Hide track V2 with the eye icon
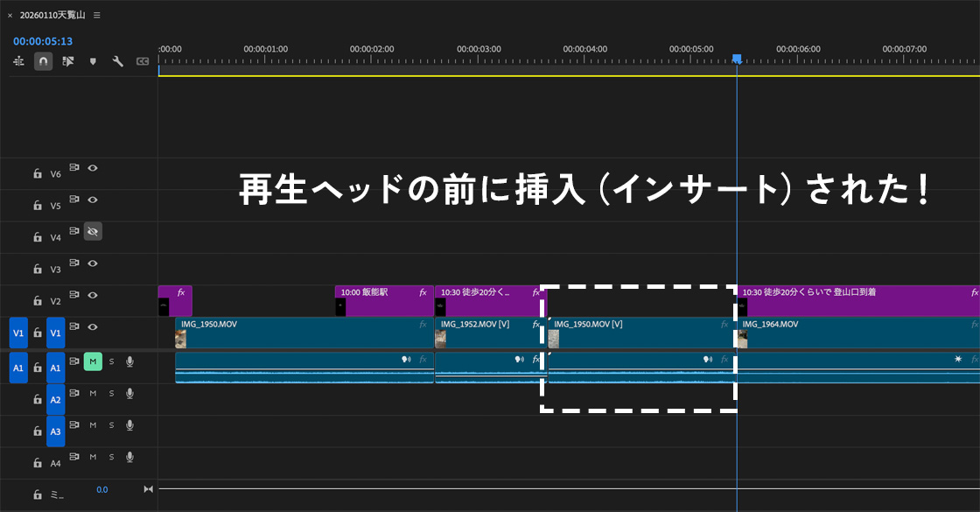This screenshot has height=512, width=980. coord(93,295)
